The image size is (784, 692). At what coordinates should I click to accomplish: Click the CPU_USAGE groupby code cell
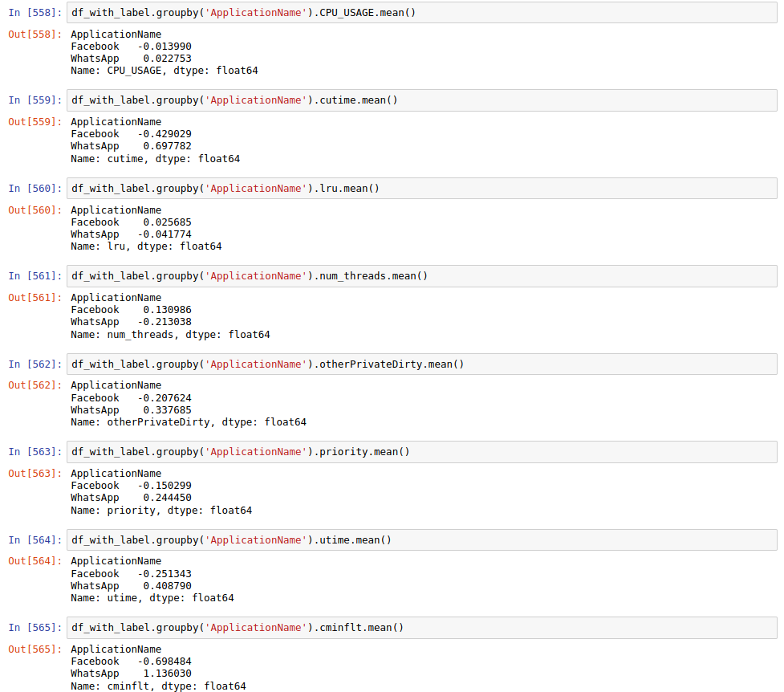[x=421, y=13]
